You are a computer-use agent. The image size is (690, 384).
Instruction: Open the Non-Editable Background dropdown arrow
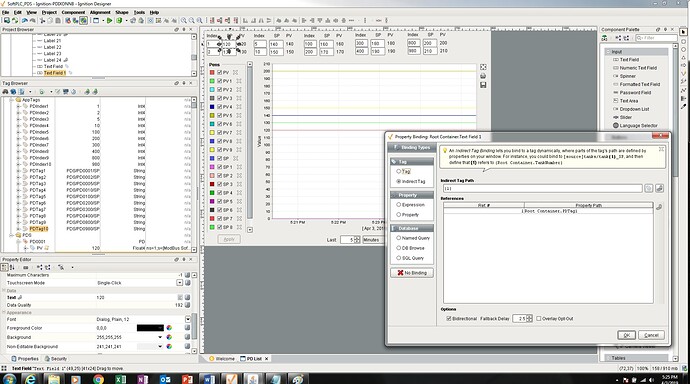[x=160, y=347]
